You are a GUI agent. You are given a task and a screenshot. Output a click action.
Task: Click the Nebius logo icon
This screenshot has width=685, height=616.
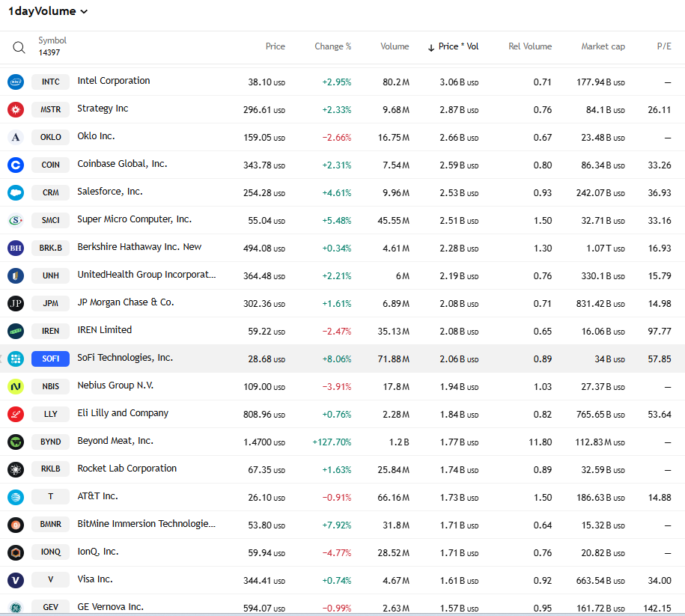pos(16,387)
